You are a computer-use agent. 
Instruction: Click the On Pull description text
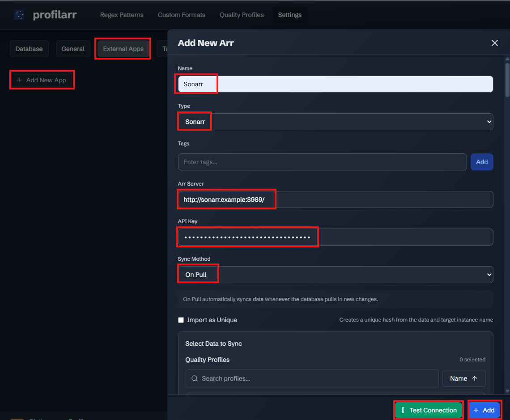point(280,299)
